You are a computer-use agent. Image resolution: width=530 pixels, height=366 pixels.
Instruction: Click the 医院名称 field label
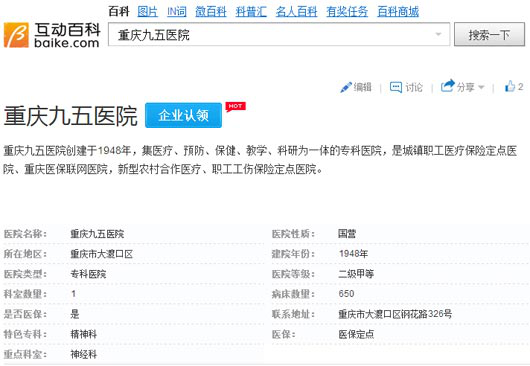[x=25, y=234]
